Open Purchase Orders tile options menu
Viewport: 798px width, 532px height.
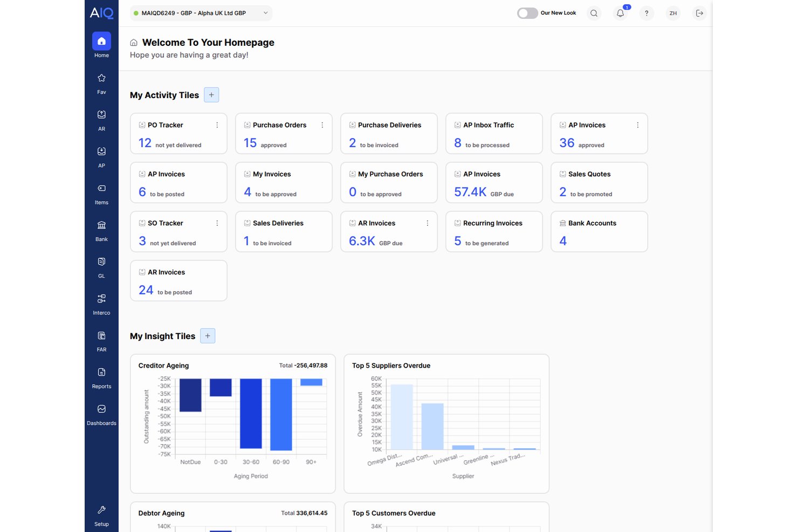322,125
